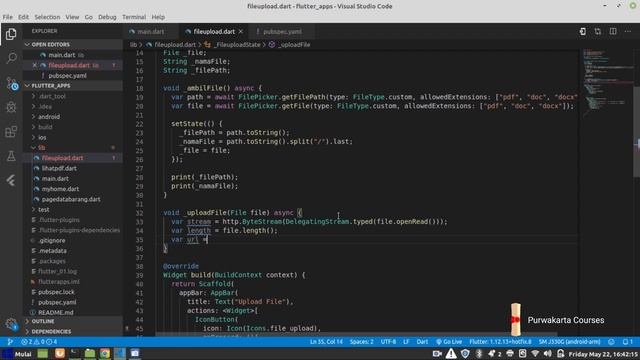Open the Edit menu
This screenshot has height=360, width=640.
(x=23, y=17)
